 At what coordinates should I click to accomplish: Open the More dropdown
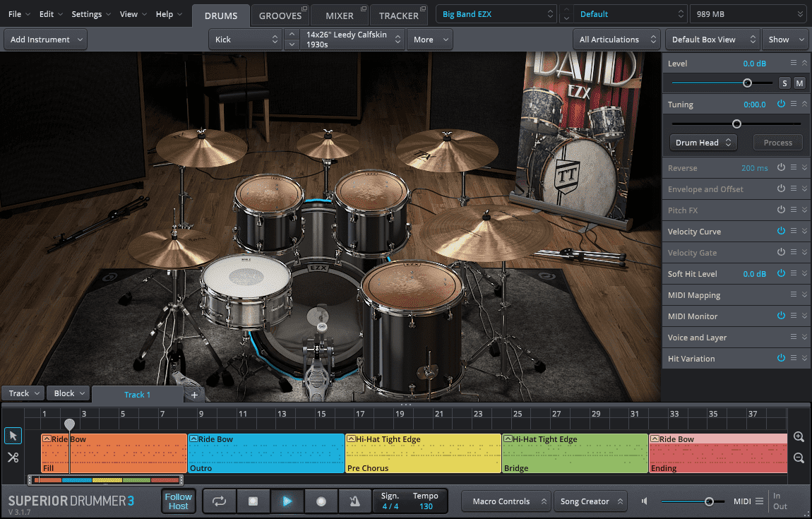pyautogui.click(x=430, y=40)
